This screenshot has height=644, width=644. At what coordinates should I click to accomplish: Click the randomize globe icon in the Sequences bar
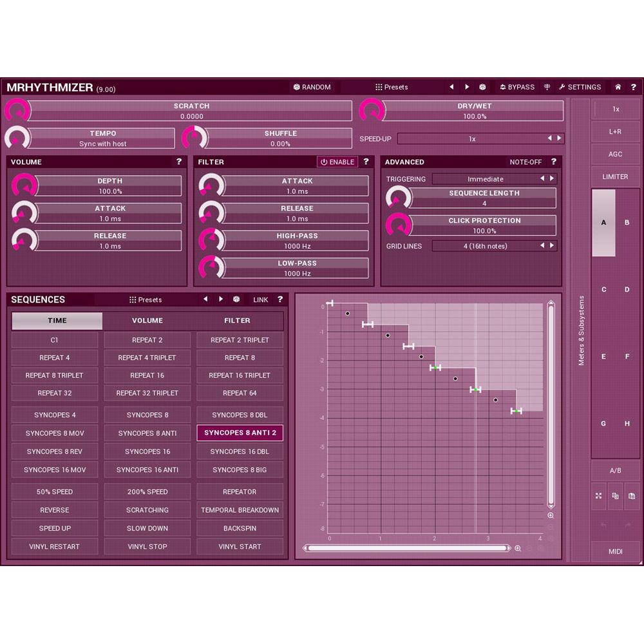click(x=237, y=299)
